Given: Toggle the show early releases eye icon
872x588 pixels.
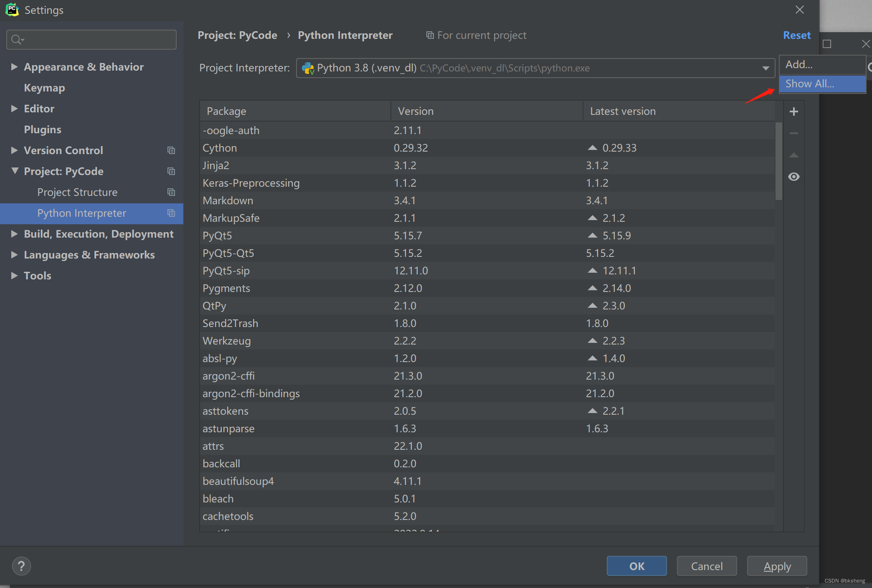Looking at the screenshot, I should click(794, 177).
